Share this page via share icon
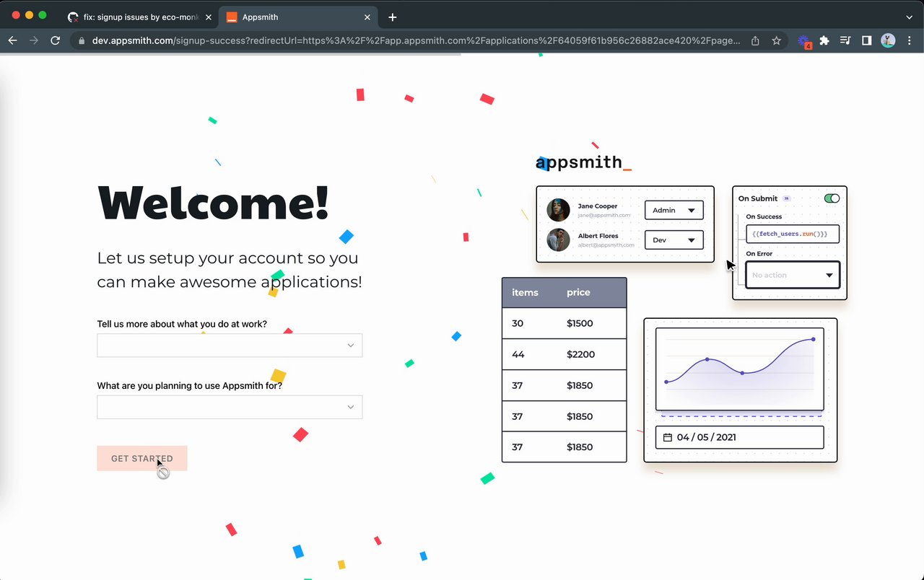 point(755,41)
